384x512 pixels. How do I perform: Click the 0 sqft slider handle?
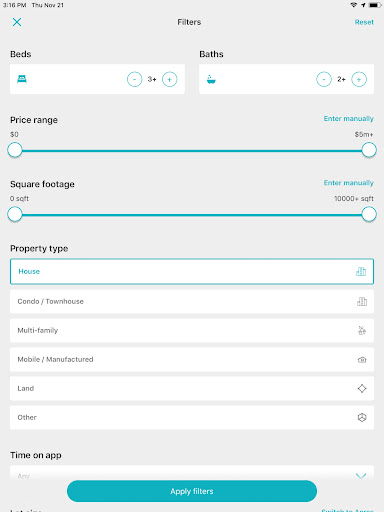point(15,214)
